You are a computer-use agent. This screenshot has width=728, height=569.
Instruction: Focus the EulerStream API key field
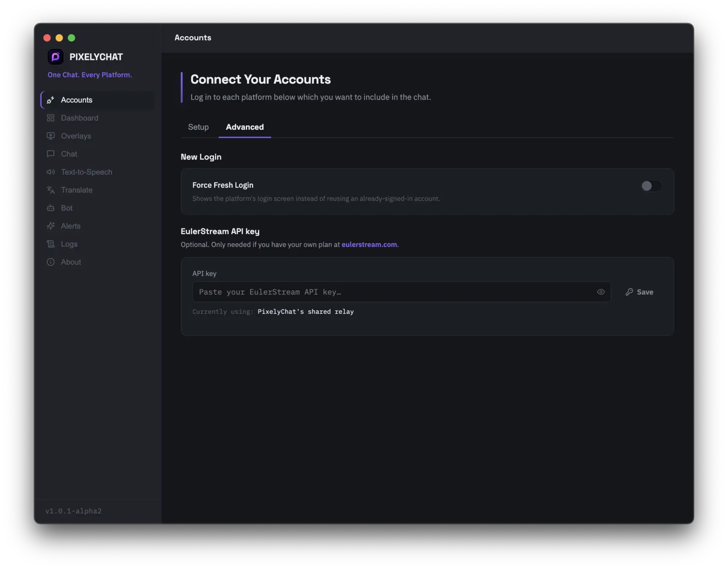[401, 292]
